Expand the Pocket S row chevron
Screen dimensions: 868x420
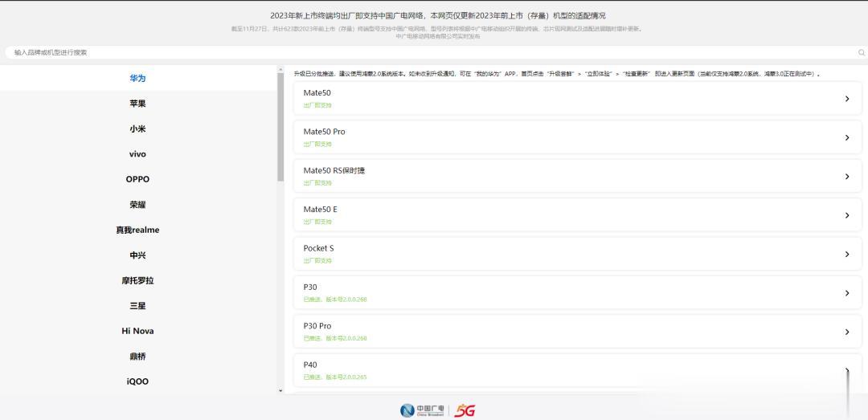click(847, 254)
